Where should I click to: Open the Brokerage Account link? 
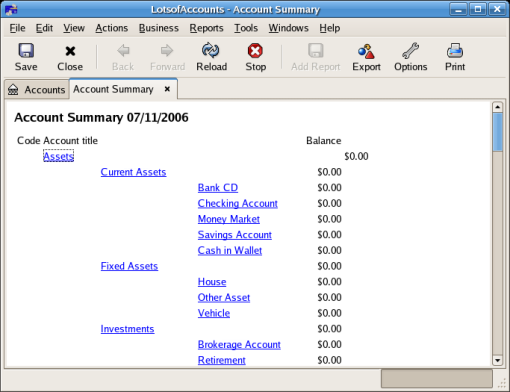click(x=239, y=344)
